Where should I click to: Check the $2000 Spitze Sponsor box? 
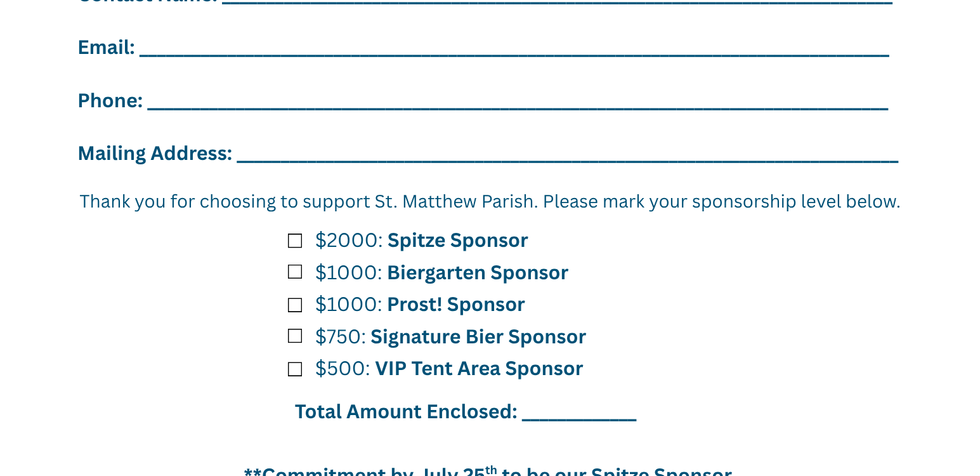tap(295, 241)
